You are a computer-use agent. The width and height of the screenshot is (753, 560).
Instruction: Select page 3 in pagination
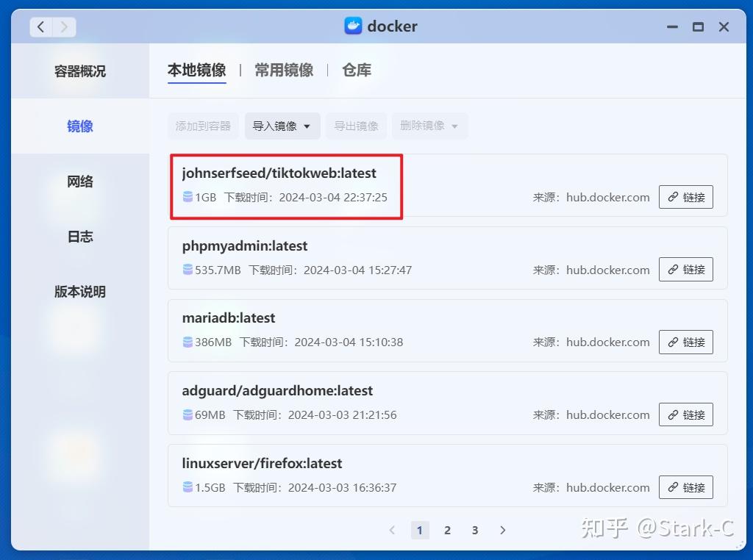pos(474,530)
